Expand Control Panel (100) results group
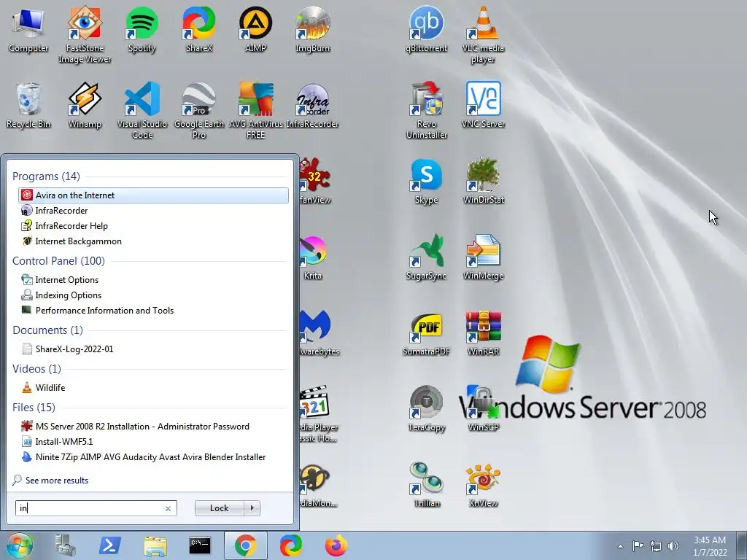The image size is (747, 560). [x=58, y=261]
